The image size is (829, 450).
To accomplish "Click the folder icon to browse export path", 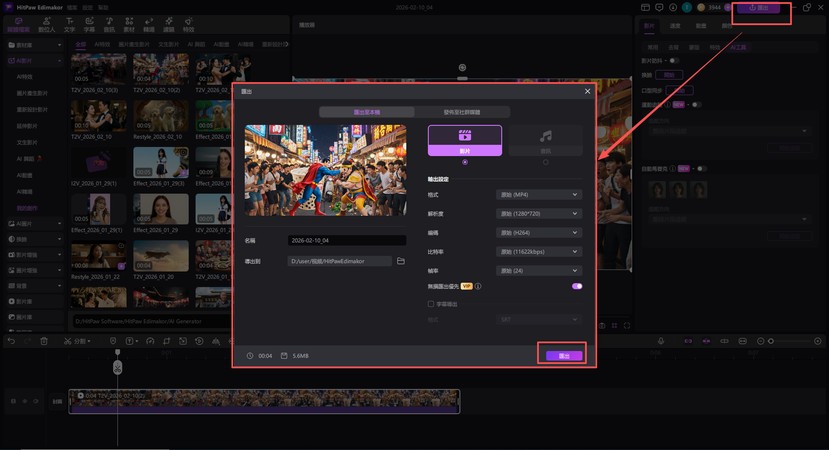I will point(401,261).
